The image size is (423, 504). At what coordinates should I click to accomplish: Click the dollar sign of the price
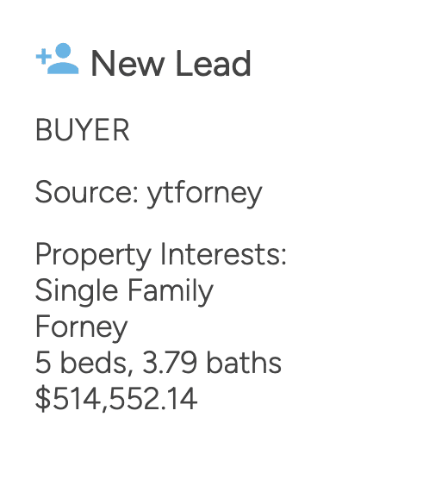click(x=43, y=399)
